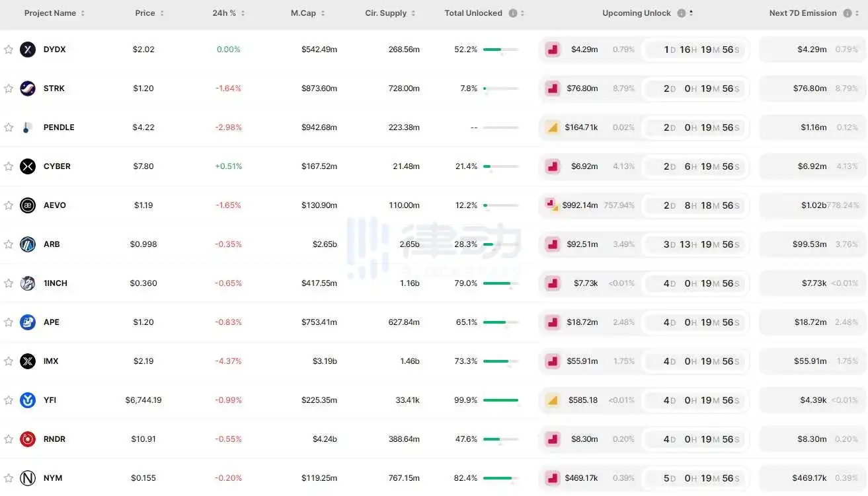Sort by Total Unlocked column

pos(485,13)
